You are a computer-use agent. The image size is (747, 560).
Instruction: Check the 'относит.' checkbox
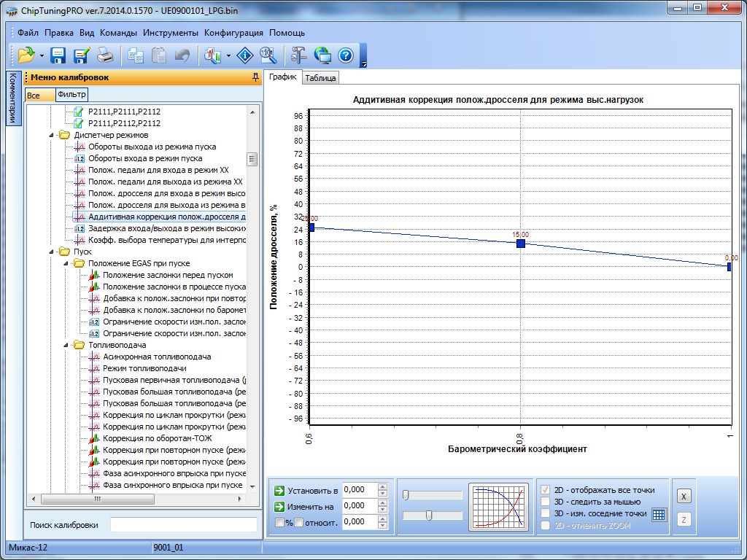pyautogui.click(x=298, y=522)
